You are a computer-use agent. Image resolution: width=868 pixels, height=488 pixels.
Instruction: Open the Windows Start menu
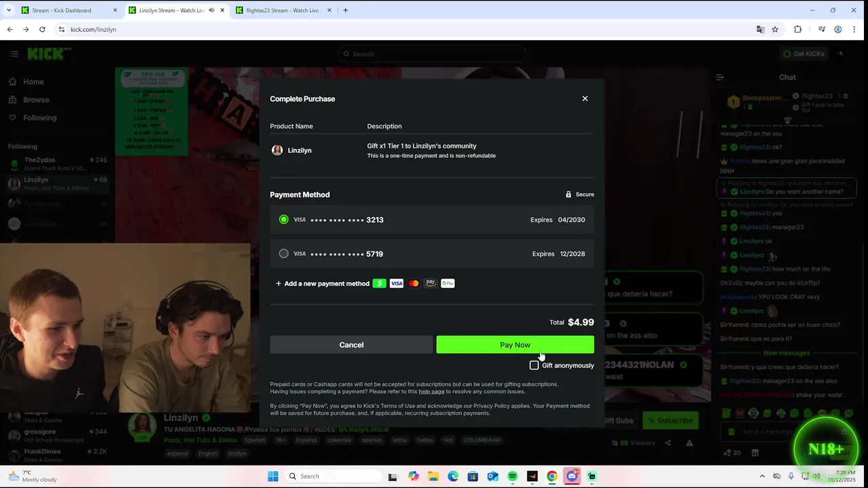click(x=273, y=476)
